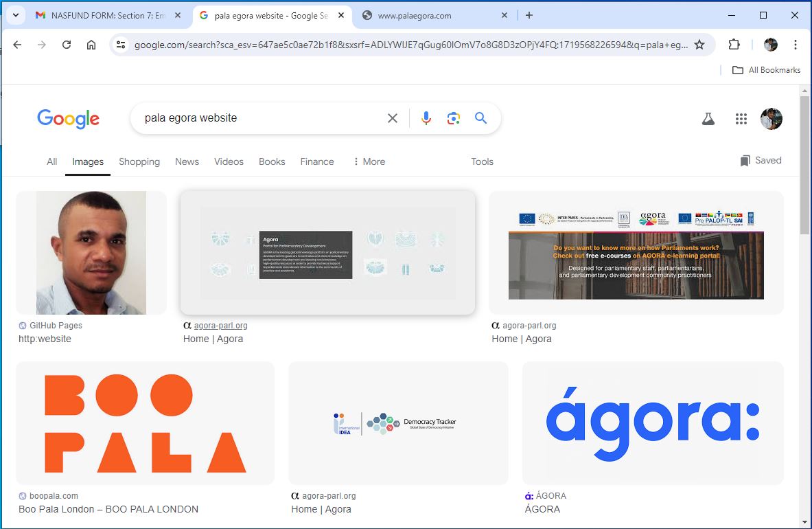The width and height of the screenshot is (812, 529).
Task: Switch to the Finance results tab
Action: pos(317,161)
